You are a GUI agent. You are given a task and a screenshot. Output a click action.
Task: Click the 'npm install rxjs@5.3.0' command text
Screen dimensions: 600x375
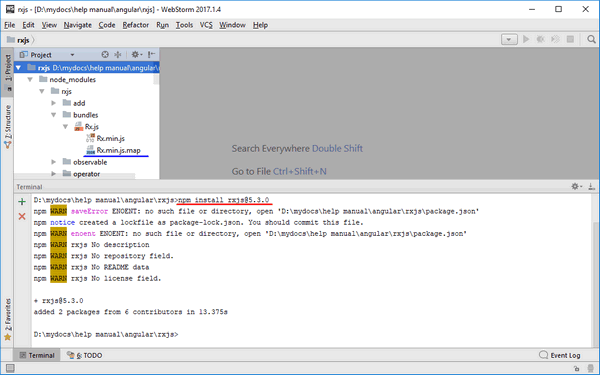point(224,200)
